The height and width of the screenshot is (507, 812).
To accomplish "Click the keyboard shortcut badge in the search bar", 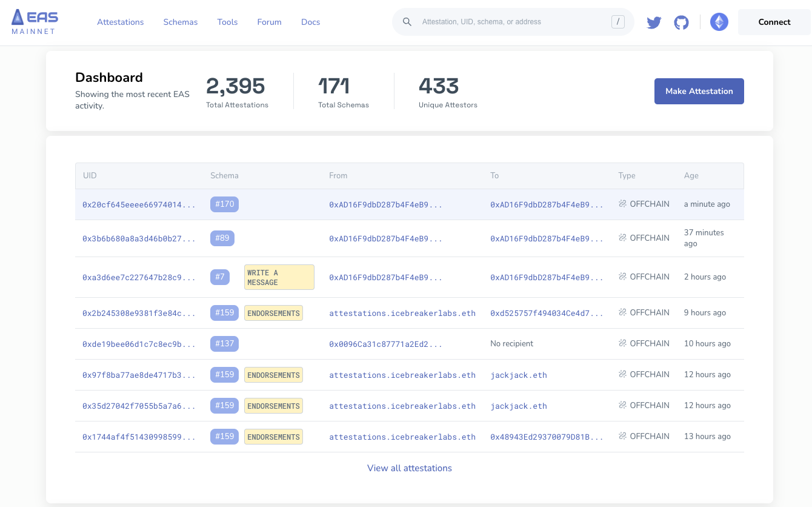I will click(x=618, y=21).
